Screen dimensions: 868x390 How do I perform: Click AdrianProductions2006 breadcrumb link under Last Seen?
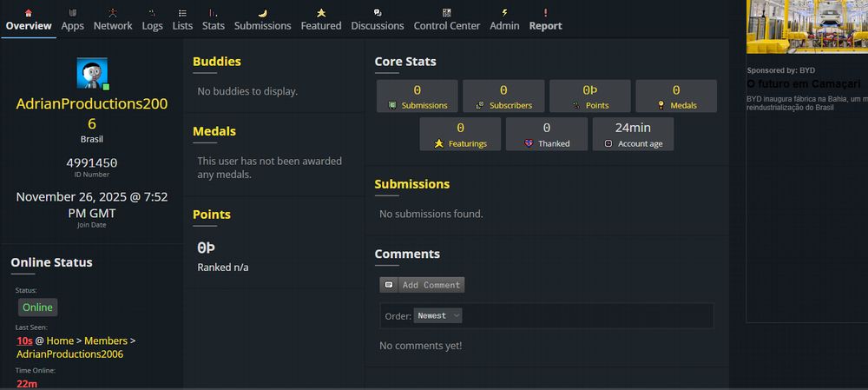[69, 354]
